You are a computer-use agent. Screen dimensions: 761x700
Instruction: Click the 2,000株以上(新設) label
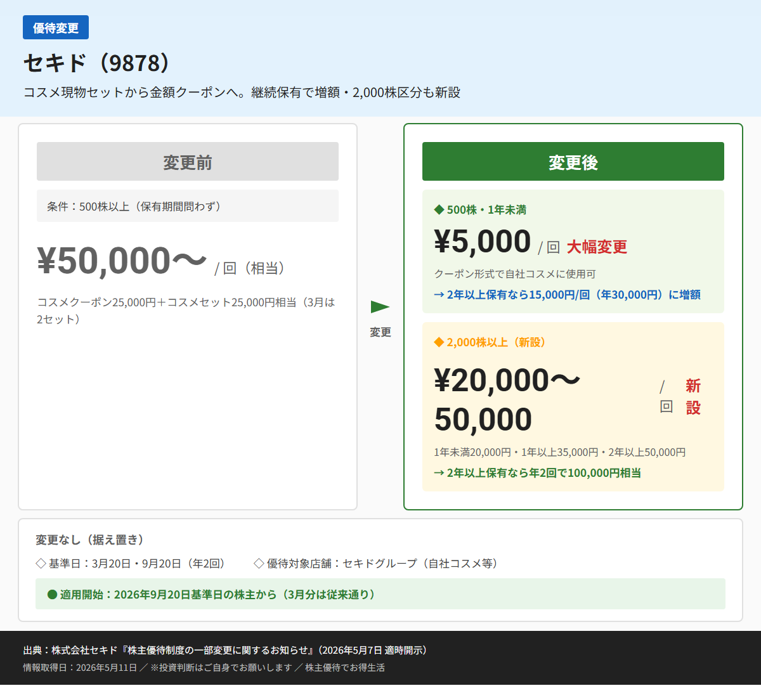(x=497, y=342)
